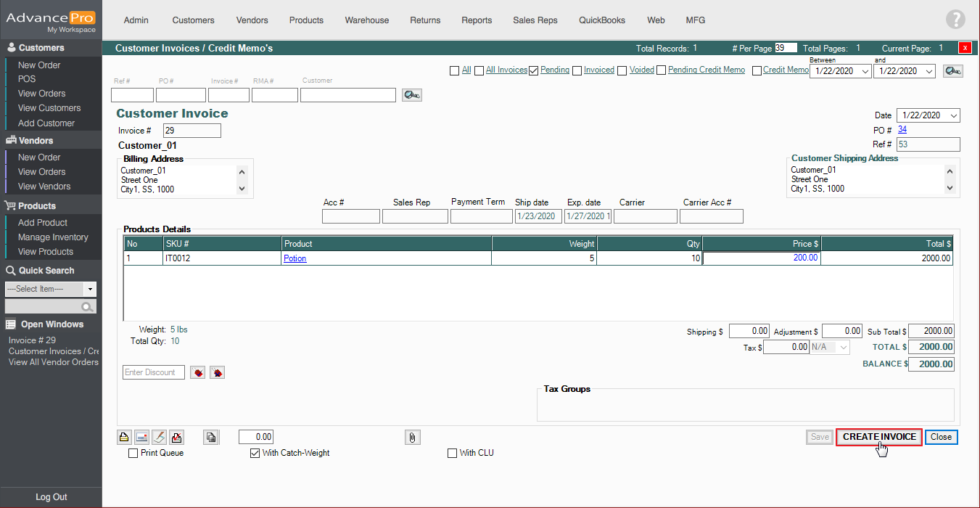Open the QuickBooks menu
The width and height of the screenshot is (980, 508).
pos(601,20)
